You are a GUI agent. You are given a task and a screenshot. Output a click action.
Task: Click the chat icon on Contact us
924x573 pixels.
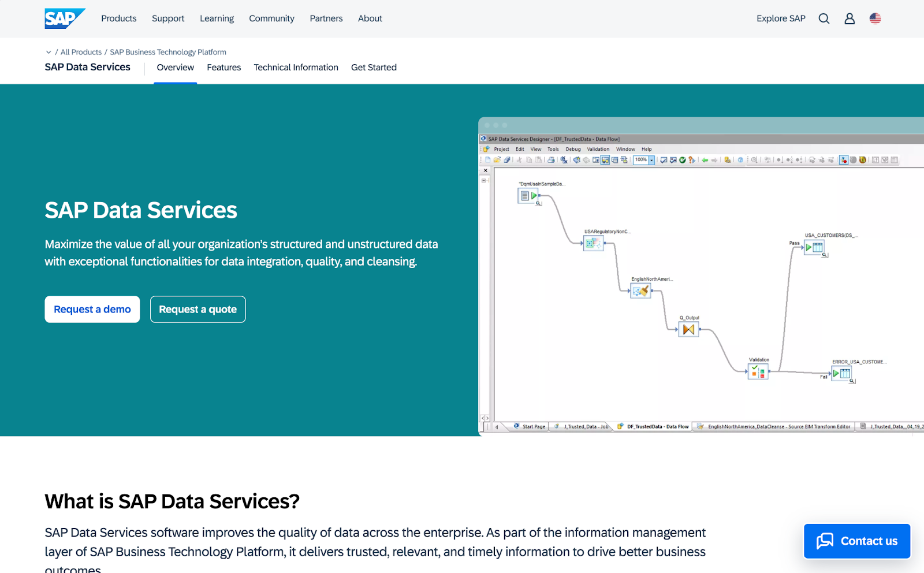pos(825,541)
